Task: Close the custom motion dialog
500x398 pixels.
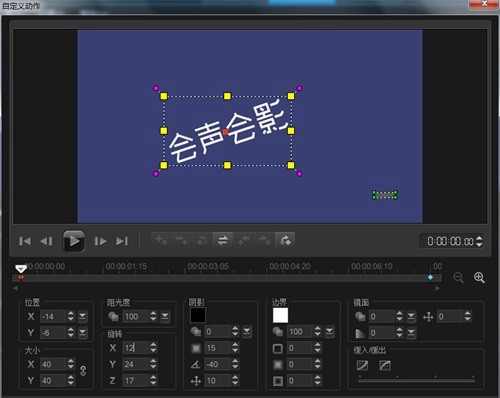Action: [x=484, y=4]
